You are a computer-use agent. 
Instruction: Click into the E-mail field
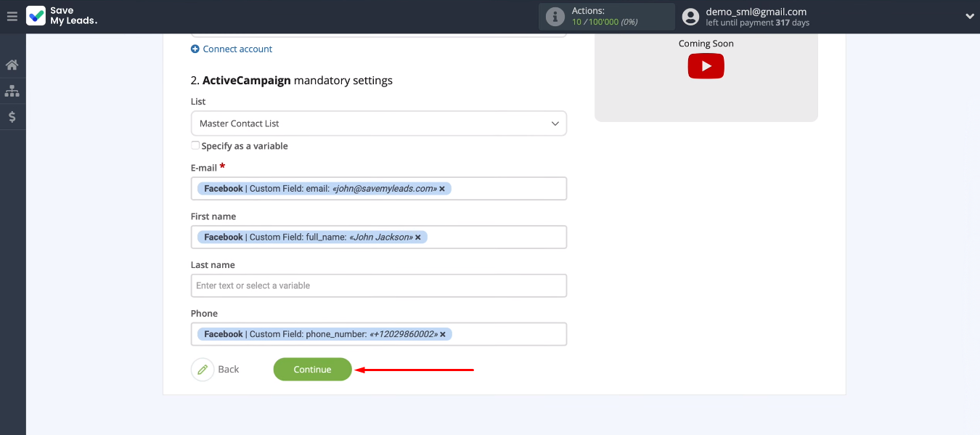[379, 189]
